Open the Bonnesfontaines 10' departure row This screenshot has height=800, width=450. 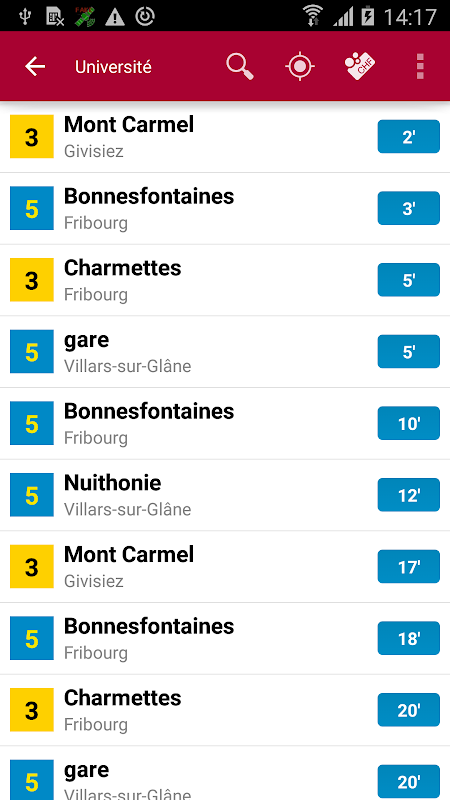225,423
